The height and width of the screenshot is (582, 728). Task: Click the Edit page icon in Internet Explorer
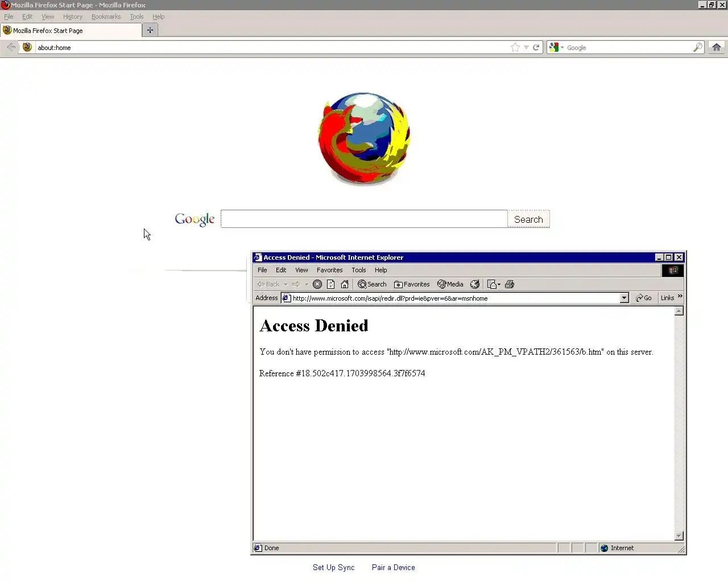point(491,284)
